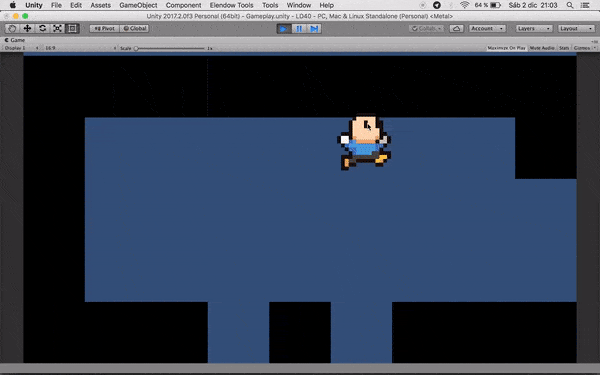Image resolution: width=600 pixels, height=375 pixels.
Task: Open the Unity application menu
Action: 34,5
